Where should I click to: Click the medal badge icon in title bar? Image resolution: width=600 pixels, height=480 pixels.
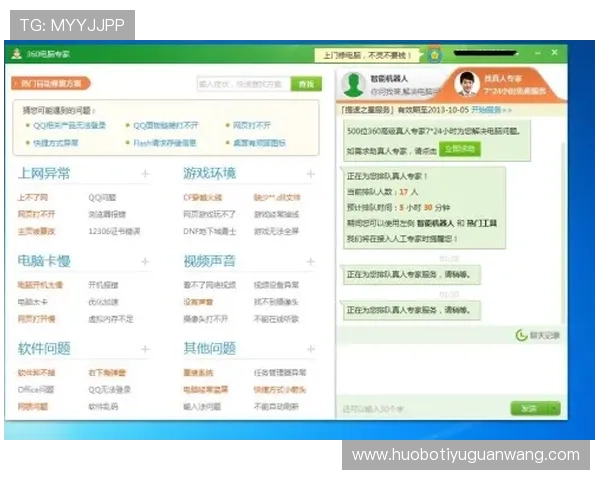tap(435, 55)
